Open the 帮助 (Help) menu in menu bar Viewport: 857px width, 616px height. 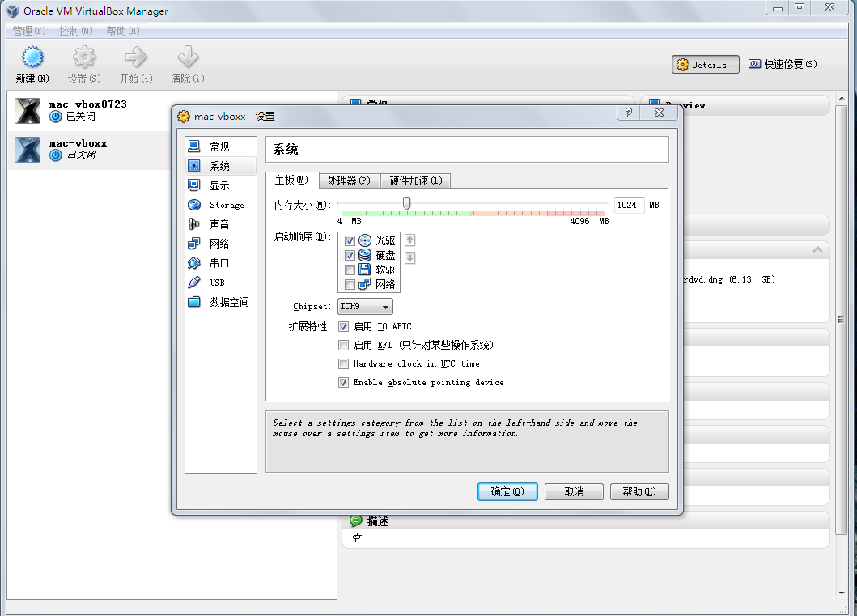pyautogui.click(x=123, y=31)
